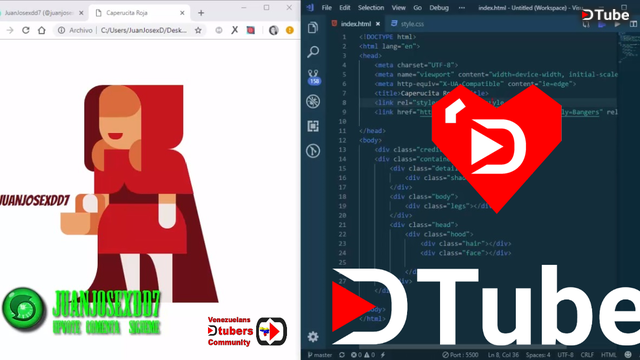
Task: Open the Extensions view in VS Code
Action: pyautogui.click(x=313, y=126)
